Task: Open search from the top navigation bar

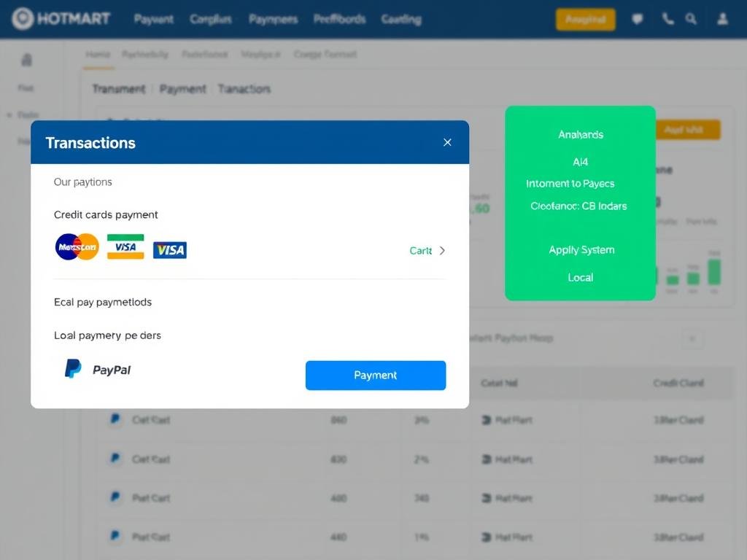Action: pyautogui.click(x=692, y=19)
